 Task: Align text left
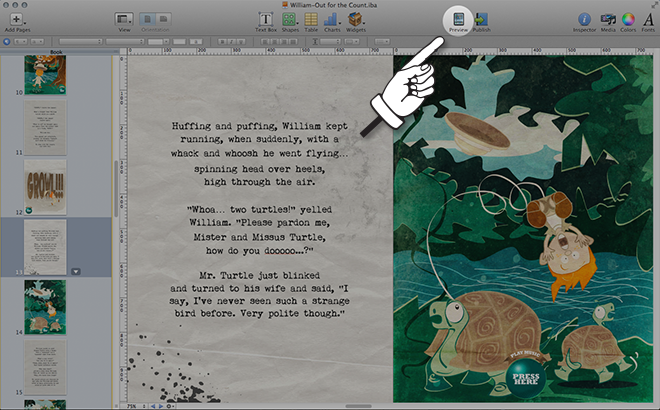click(x=265, y=41)
